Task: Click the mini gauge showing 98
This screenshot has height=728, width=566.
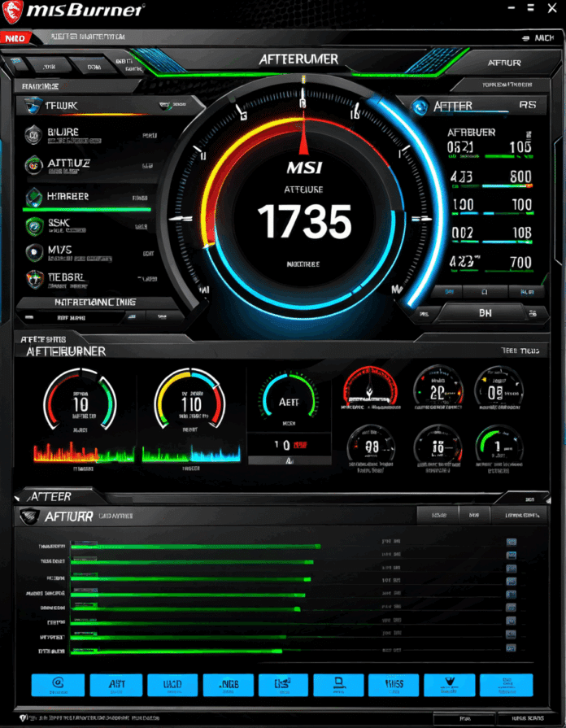Action: click(371, 447)
